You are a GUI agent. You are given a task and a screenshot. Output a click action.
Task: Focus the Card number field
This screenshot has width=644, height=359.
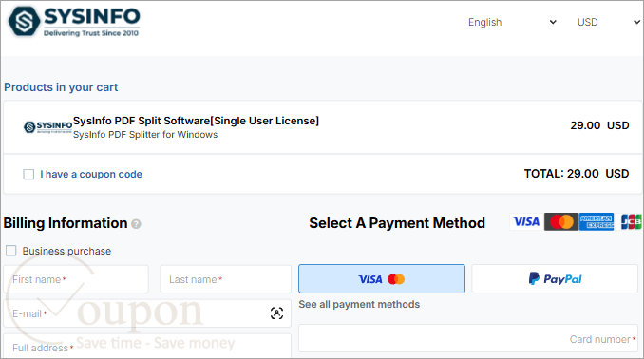[468, 338]
